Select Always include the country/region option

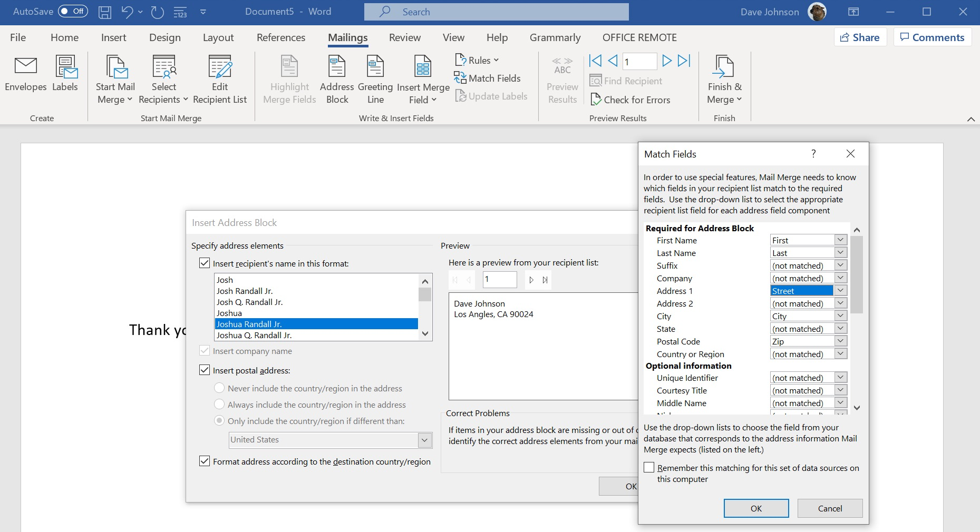click(219, 405)
